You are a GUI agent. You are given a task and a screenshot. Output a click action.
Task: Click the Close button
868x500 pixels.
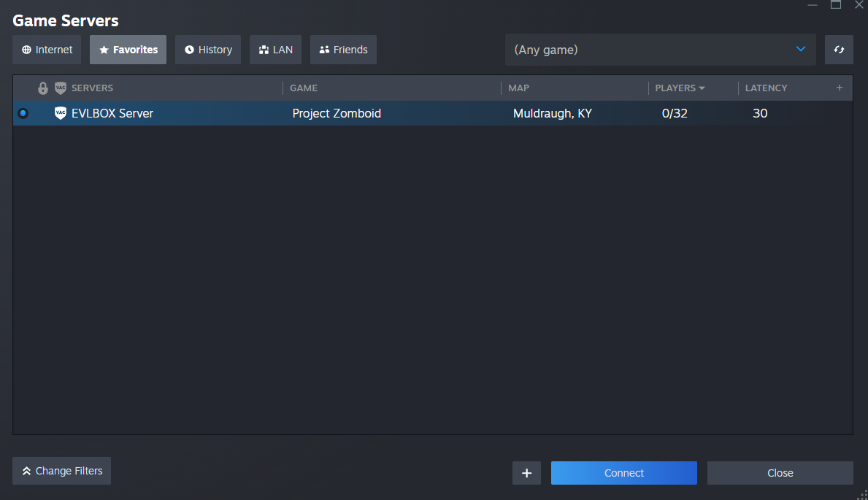click(x=780, y=473)
